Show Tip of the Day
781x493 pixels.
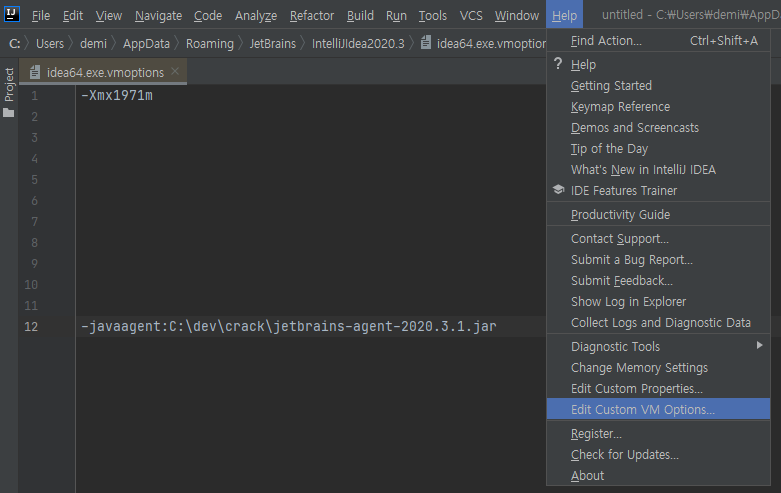pyautogui.click(x=658, y=148)
